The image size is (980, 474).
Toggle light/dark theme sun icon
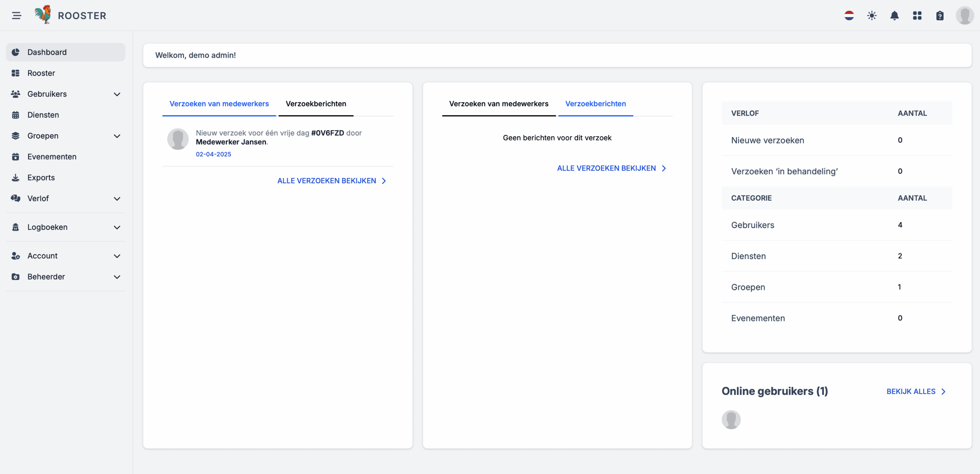[872, 16]
